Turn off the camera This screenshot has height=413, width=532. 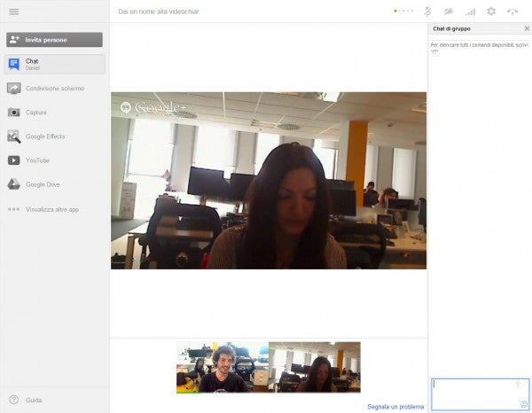[449, 12]
